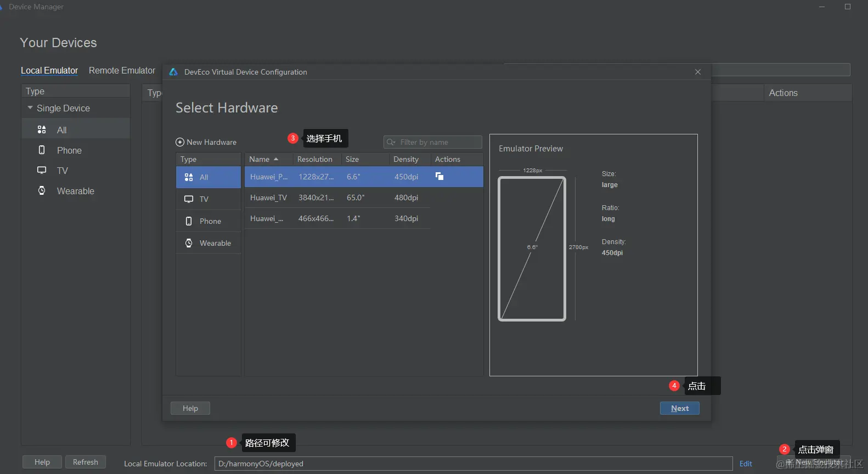Select the Huawei_P... phone row name
Viewport: 868px width, 474px height.
click(x=269, y=177)
